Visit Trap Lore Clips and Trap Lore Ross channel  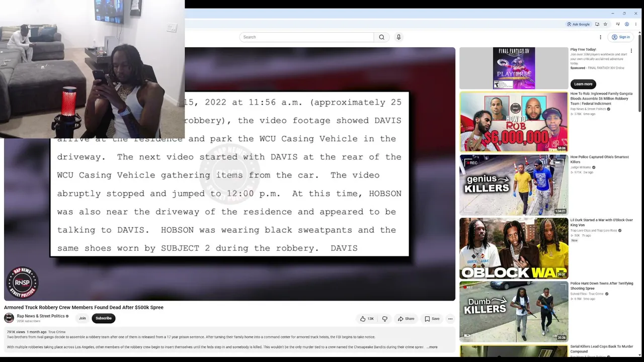[594, 231]
